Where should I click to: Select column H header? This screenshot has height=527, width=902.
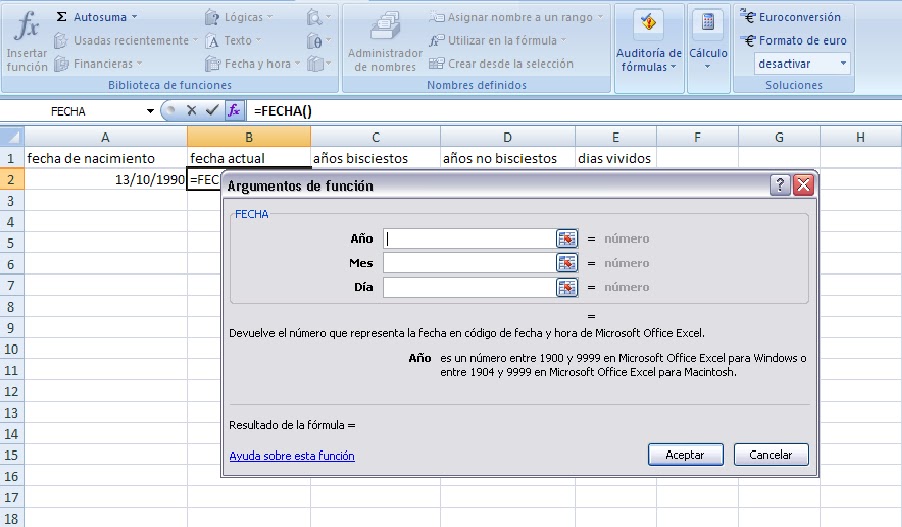[861, 137]
